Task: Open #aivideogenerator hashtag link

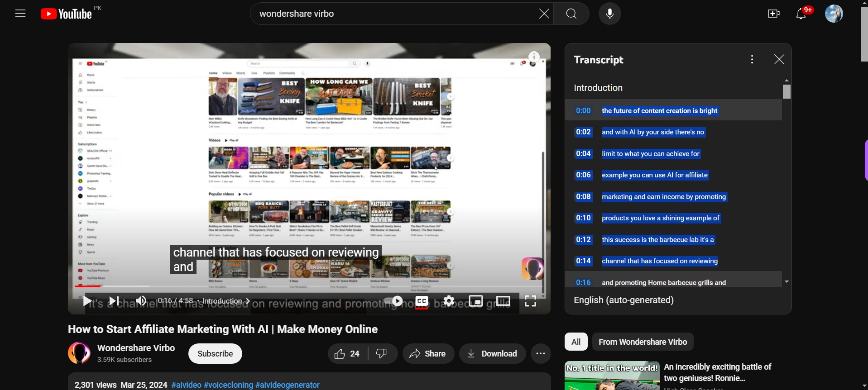Action: [x=288, y=385]
